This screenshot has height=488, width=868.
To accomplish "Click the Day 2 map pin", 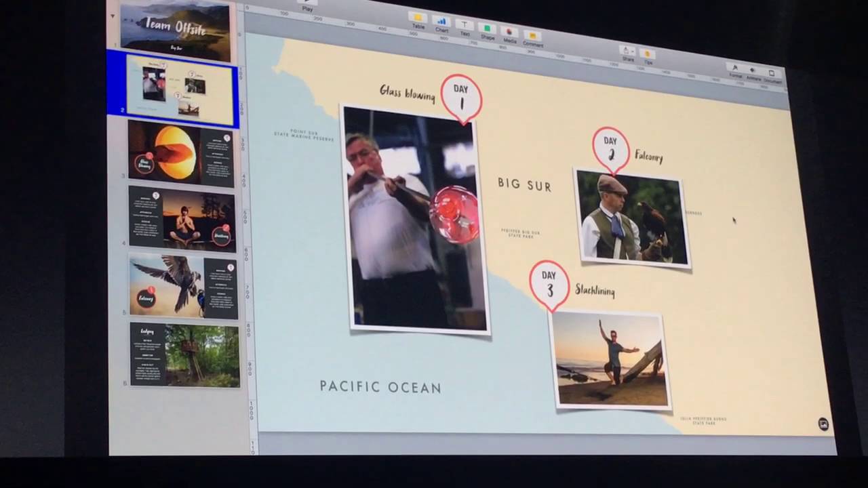I will [610, 150].
